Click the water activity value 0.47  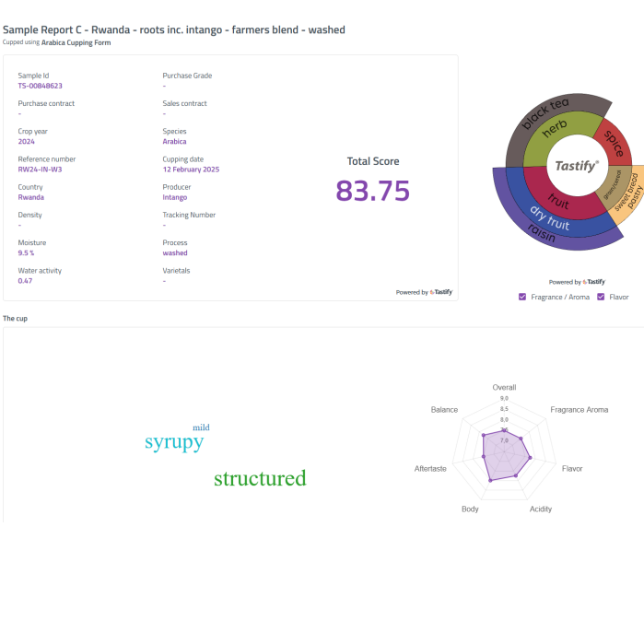click(25, 281)
